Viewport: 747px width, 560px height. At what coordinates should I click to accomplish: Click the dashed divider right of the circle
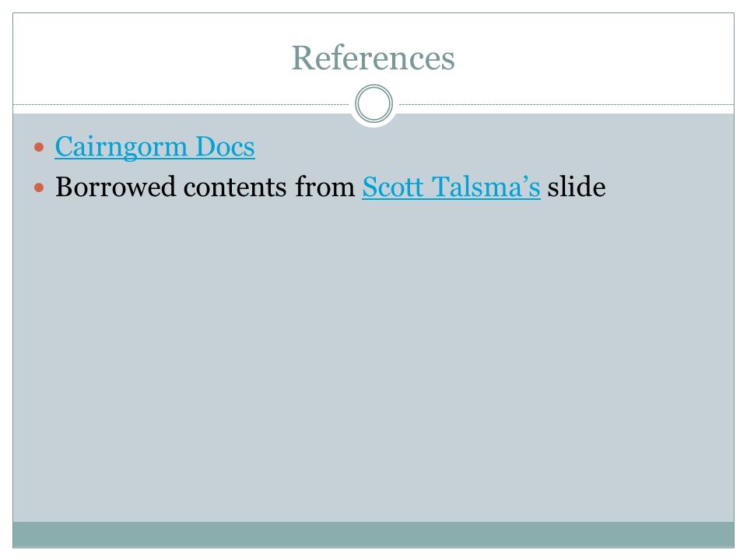click(x=566, y=104)
